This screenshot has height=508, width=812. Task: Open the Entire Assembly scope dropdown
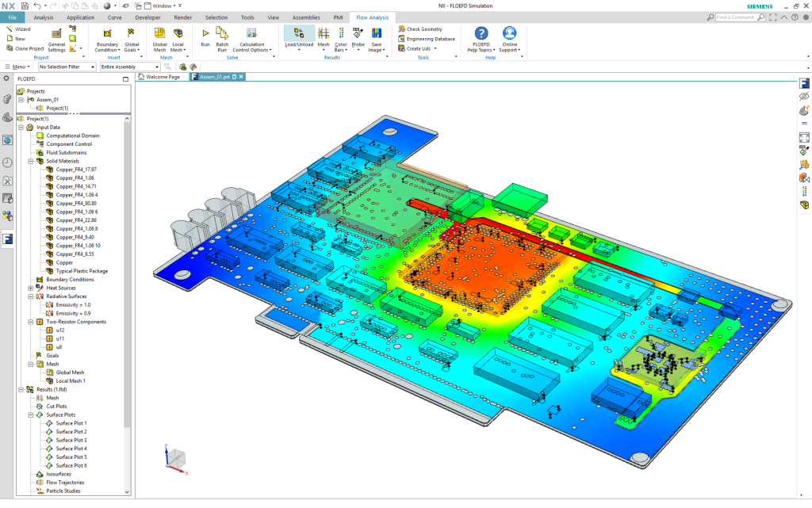click(x=130, y=67)
